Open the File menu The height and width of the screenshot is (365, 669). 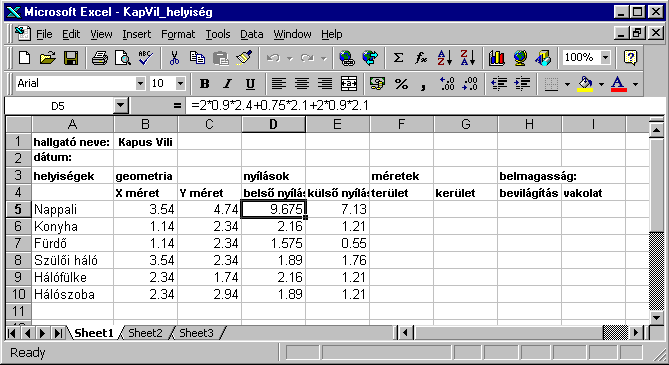click(44, 34)
